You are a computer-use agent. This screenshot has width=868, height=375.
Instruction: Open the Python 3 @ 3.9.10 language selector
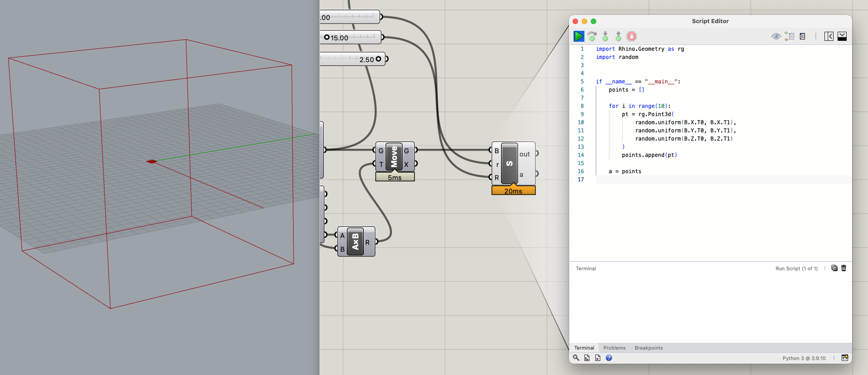click(804, 358)
